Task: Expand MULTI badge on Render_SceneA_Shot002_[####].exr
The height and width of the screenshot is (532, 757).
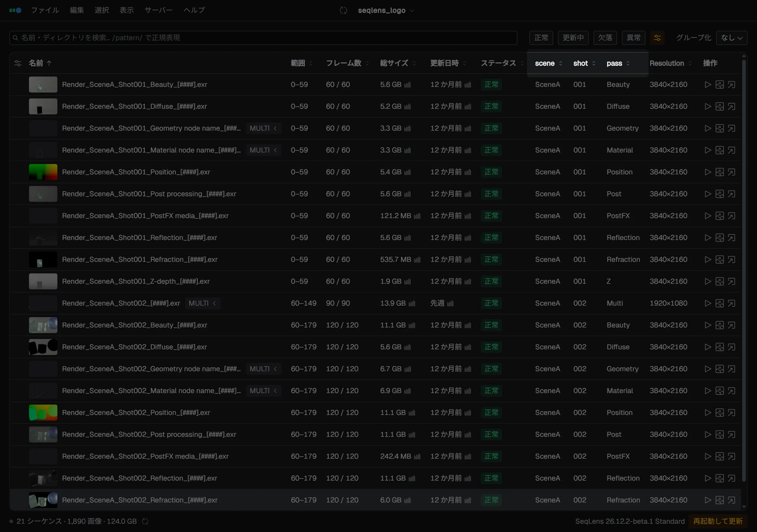Action: 203,303
